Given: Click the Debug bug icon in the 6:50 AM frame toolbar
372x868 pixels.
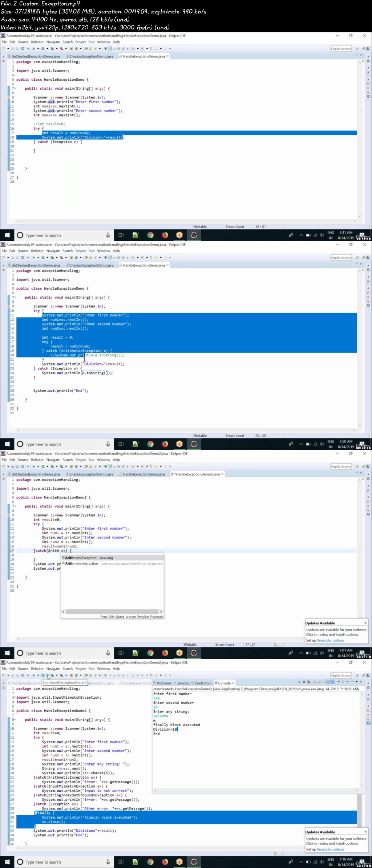Looking at the screenshot, I should pos(33,257).
